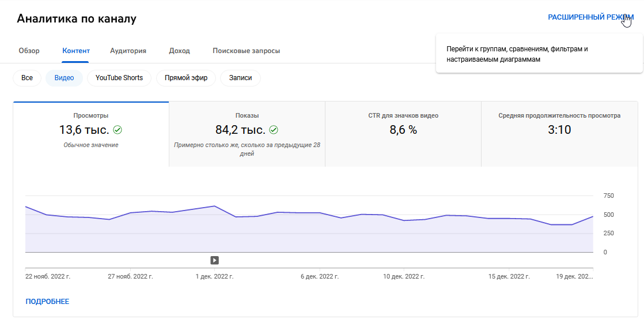Select CTR для значков видео card
This screenshot has height=323, width=644.
point(403,134)
